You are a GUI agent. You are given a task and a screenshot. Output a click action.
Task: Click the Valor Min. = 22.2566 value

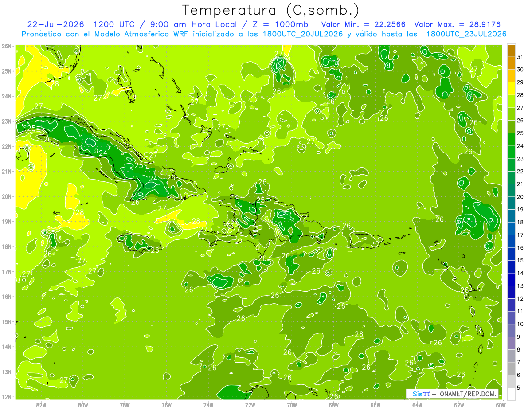pos(363,24)
